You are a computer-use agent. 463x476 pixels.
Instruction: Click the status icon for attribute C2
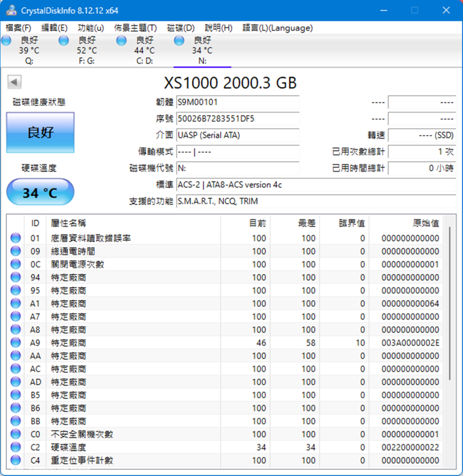click(x=15, y=447)
